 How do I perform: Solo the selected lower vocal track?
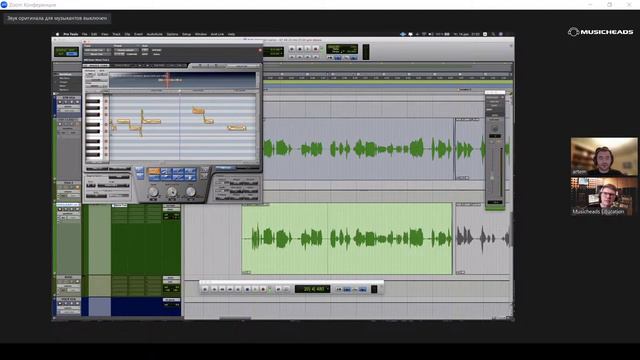pos(71,209)
